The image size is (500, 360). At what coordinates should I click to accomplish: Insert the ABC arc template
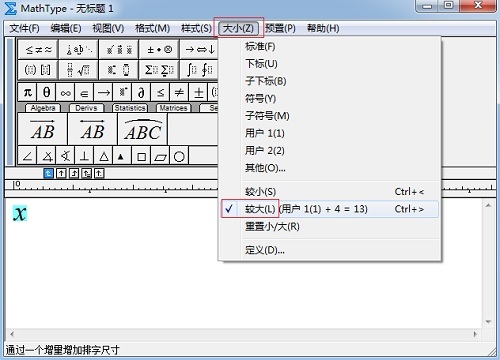(x=142, y=129)
